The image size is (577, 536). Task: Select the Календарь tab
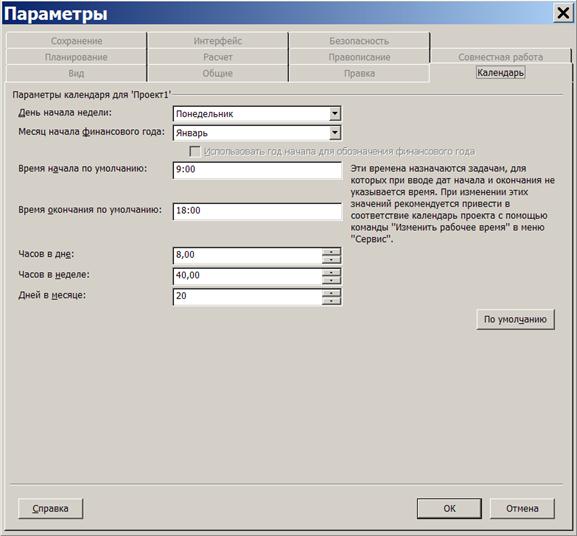tap(500, 72)
